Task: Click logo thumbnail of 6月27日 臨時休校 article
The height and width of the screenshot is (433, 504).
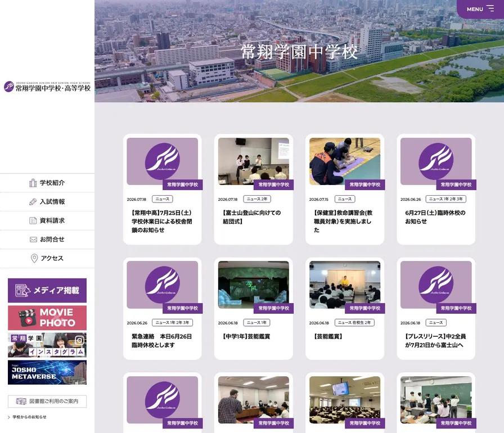Action: [x=436, y=161]
